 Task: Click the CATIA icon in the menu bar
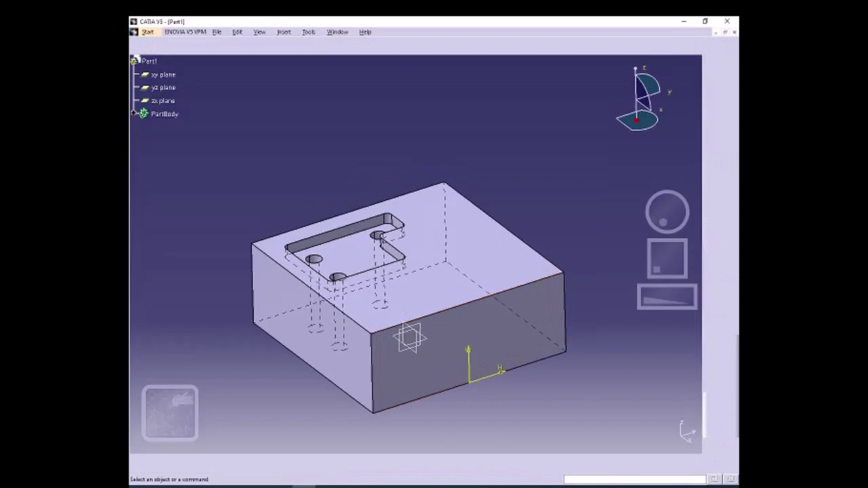134,32
